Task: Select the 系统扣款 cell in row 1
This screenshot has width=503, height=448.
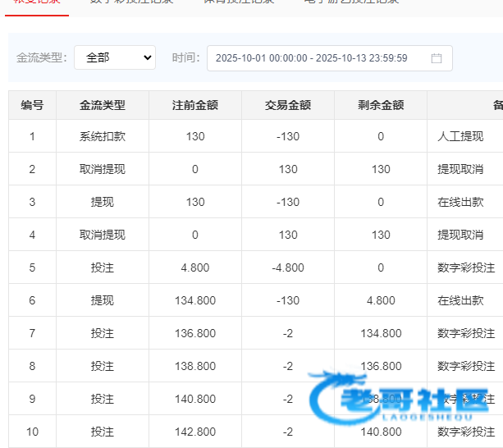Action: point(103,136)
